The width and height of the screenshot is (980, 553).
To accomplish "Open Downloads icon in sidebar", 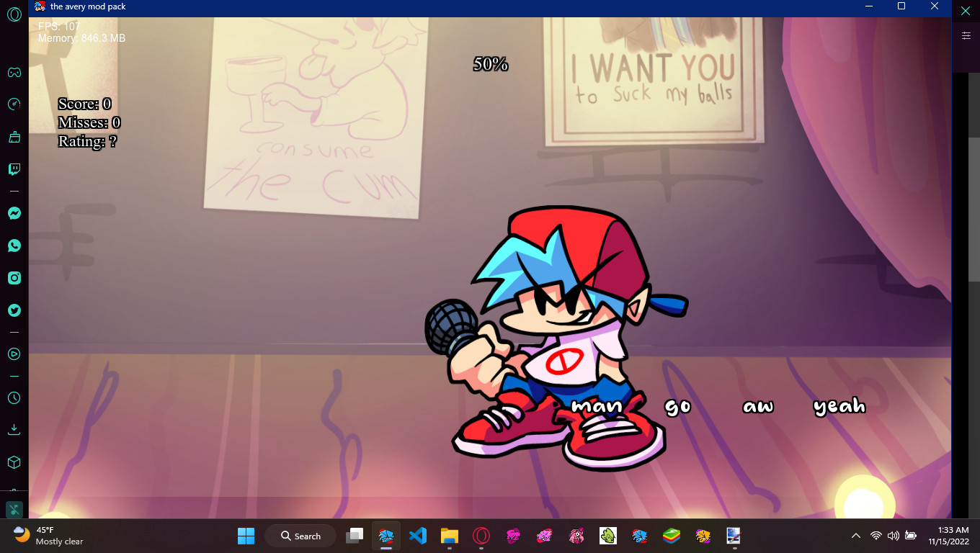I will [14, 430].
